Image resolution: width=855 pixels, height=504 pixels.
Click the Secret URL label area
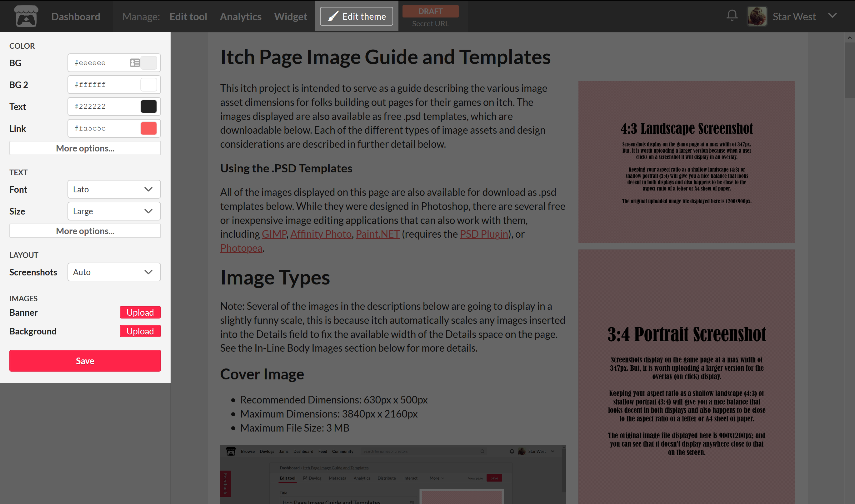(431, 23)
